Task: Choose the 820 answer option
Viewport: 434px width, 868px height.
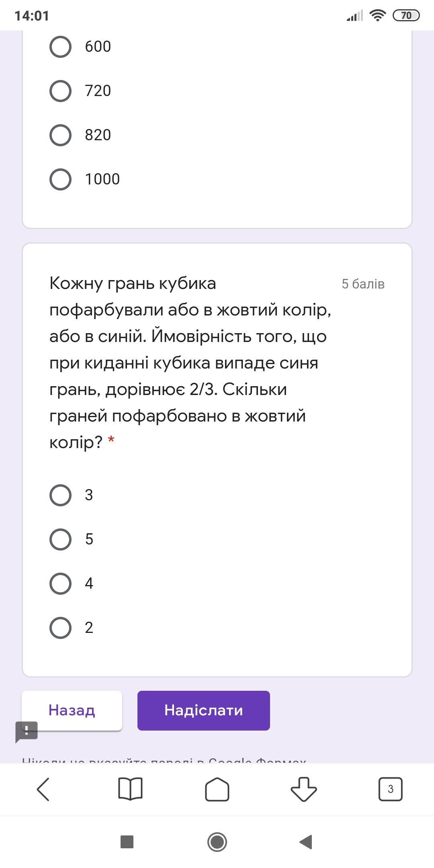Action: pyautogui.click(x=61, y=135)
